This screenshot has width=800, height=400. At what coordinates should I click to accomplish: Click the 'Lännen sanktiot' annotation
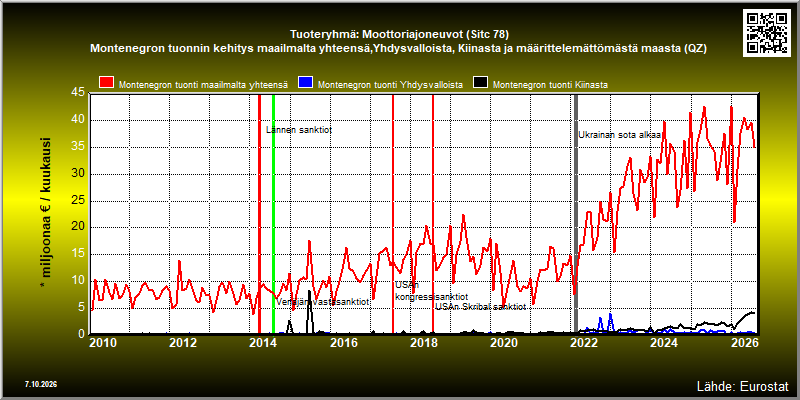click(299, 130)
